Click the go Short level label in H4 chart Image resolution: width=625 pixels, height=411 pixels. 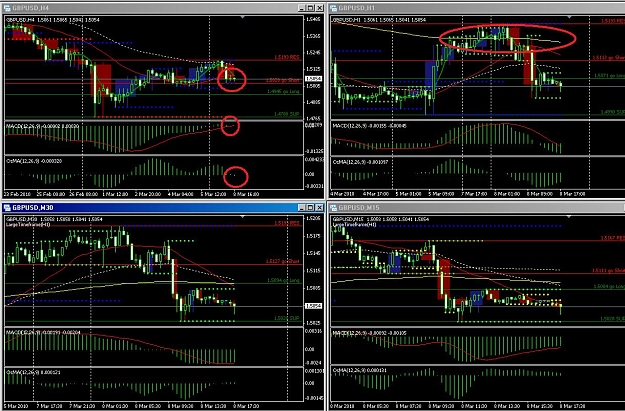coord(283,80)
